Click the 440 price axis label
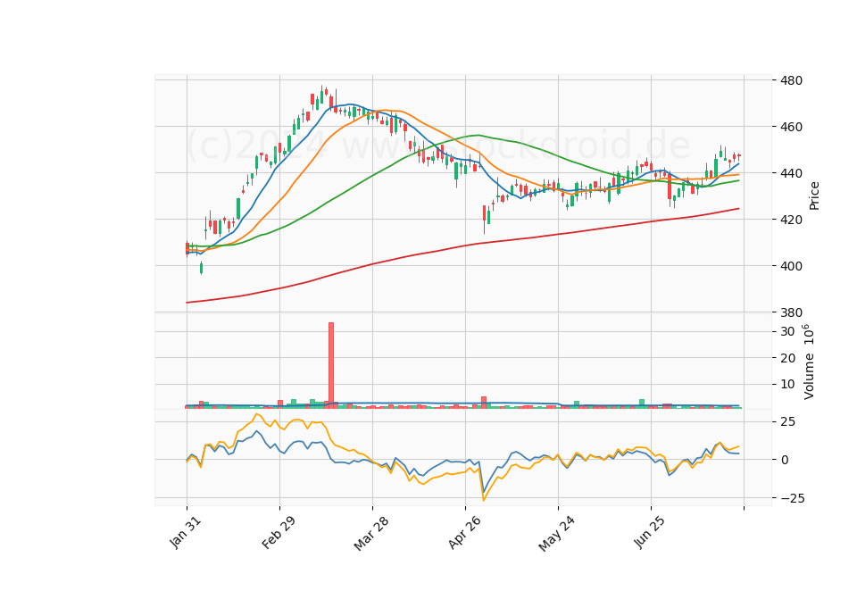857x616 pixels. 790,173
